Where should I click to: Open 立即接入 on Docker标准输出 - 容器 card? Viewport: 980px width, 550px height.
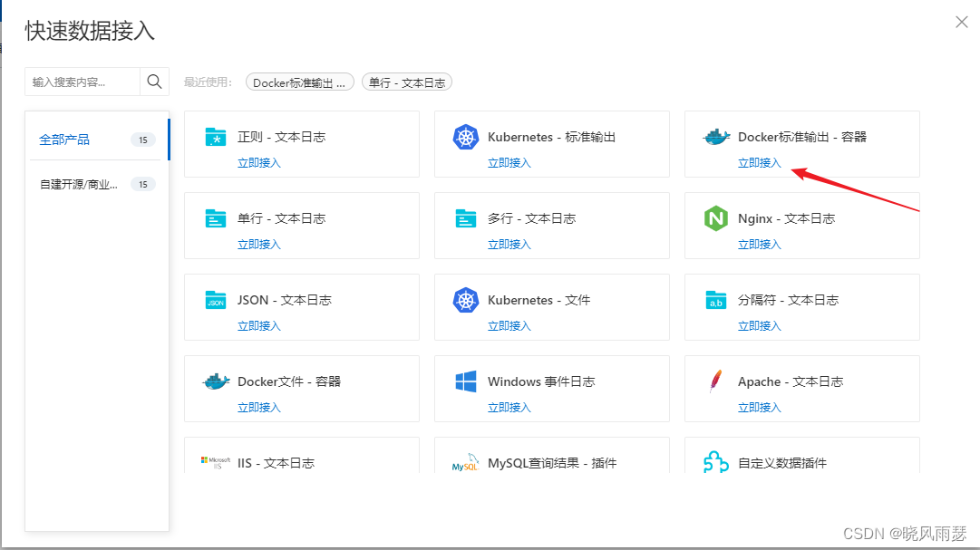click(x=760, y=162)
